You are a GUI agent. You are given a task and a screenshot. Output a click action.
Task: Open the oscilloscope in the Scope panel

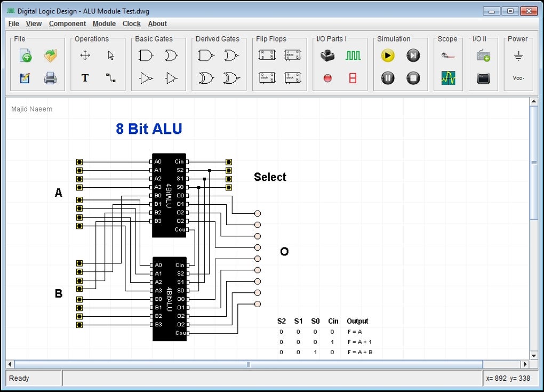448,78
